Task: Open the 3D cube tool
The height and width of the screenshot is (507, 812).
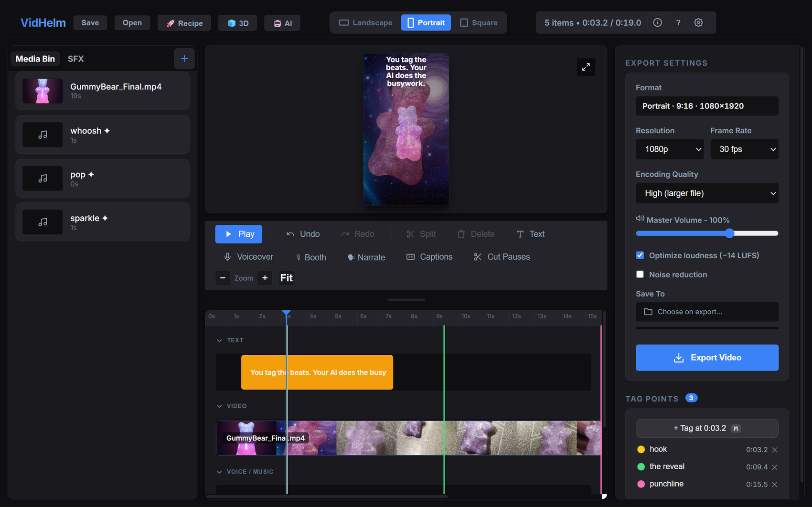Action: point(238,23)
